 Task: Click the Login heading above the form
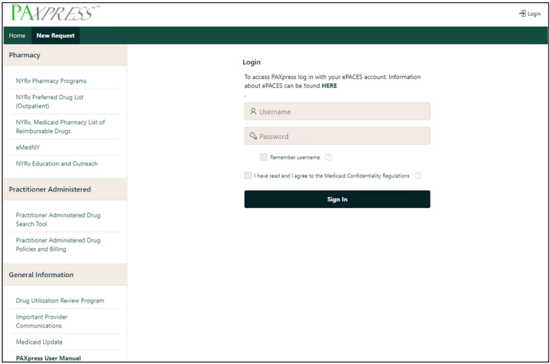pyautogui.click(x=251, y=62)
